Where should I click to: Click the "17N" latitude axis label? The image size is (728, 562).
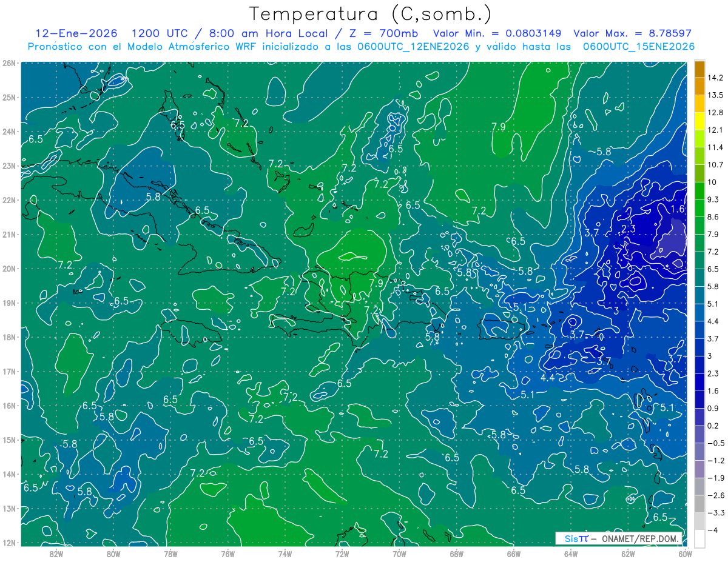(x=9, y=372)
